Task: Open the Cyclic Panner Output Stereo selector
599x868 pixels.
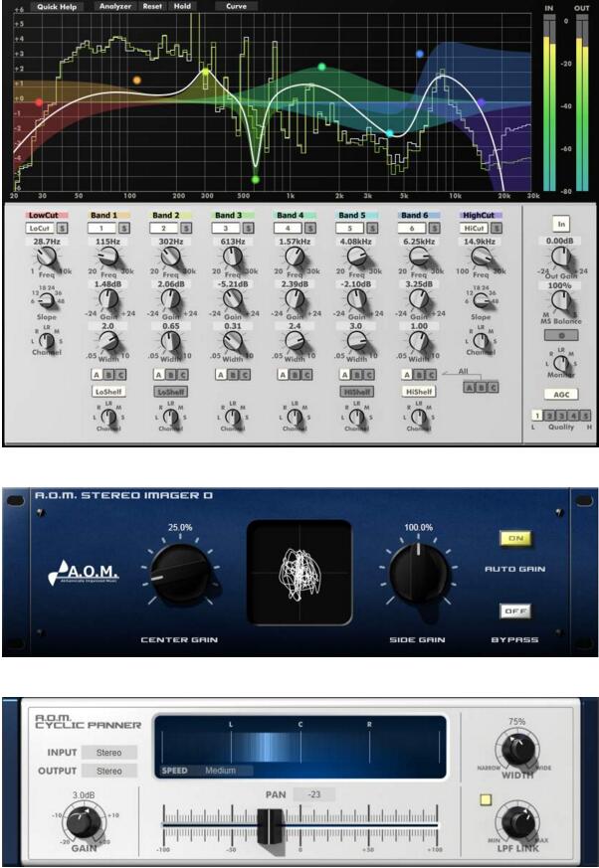Action: [109, 771]
